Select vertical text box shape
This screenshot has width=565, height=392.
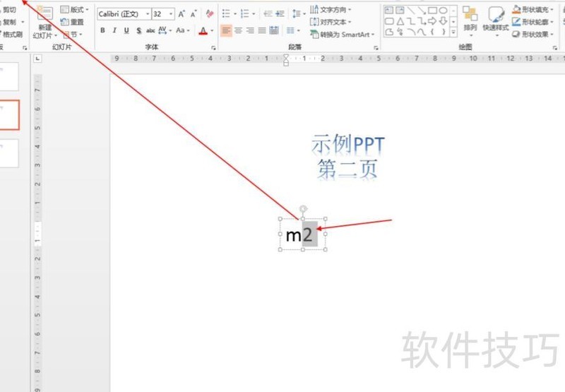pyautogui.click(x=400, y=10)
